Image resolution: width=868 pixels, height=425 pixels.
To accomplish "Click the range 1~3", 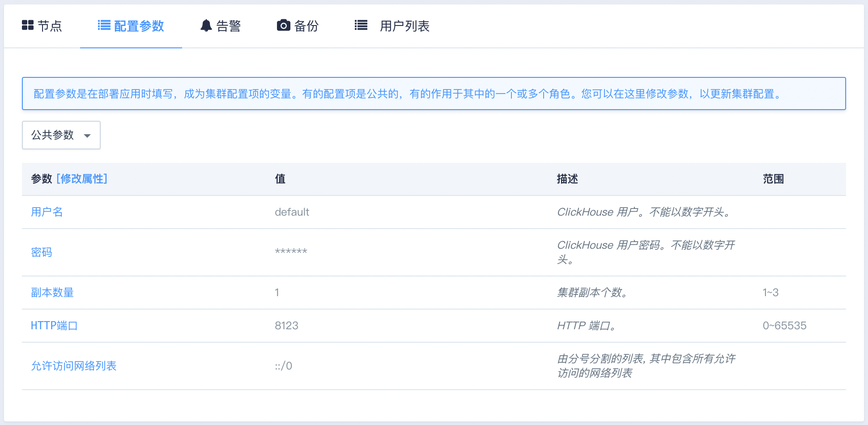I will click(x=771, y=293).
